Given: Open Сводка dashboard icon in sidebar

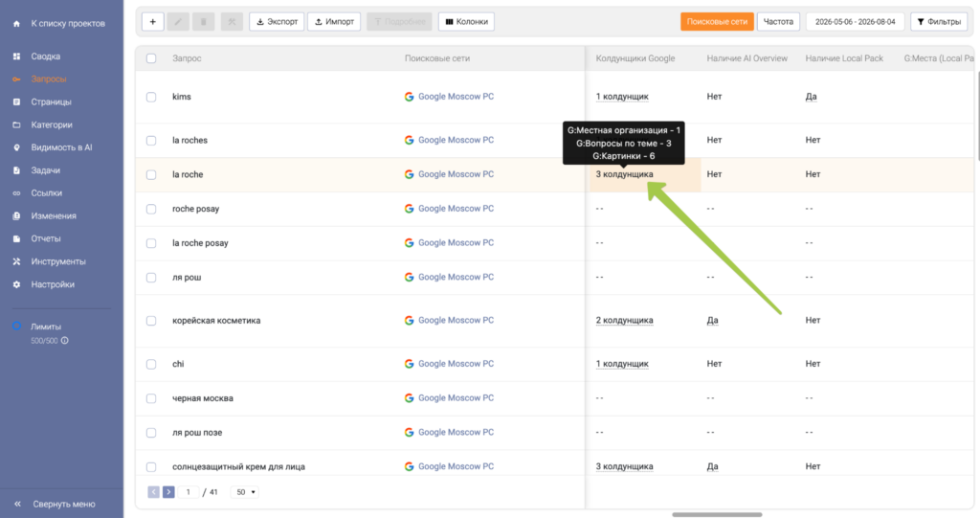Looking at the screenshot, I should pyautogui.click(x=16, y=56).
